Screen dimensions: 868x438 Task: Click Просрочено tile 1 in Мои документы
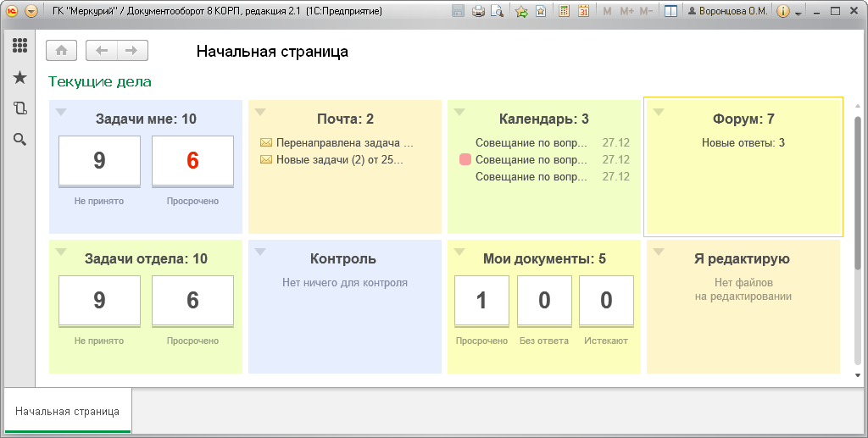481,300
